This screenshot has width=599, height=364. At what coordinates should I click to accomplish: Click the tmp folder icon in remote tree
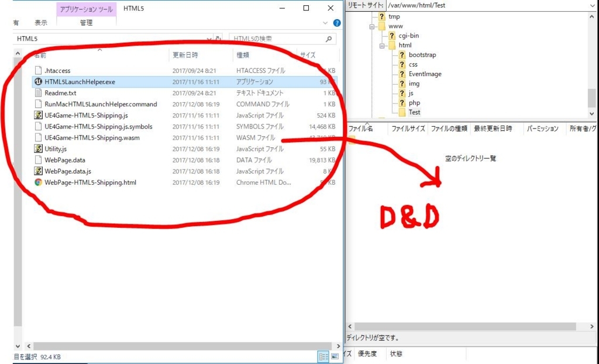click(381, 16)
